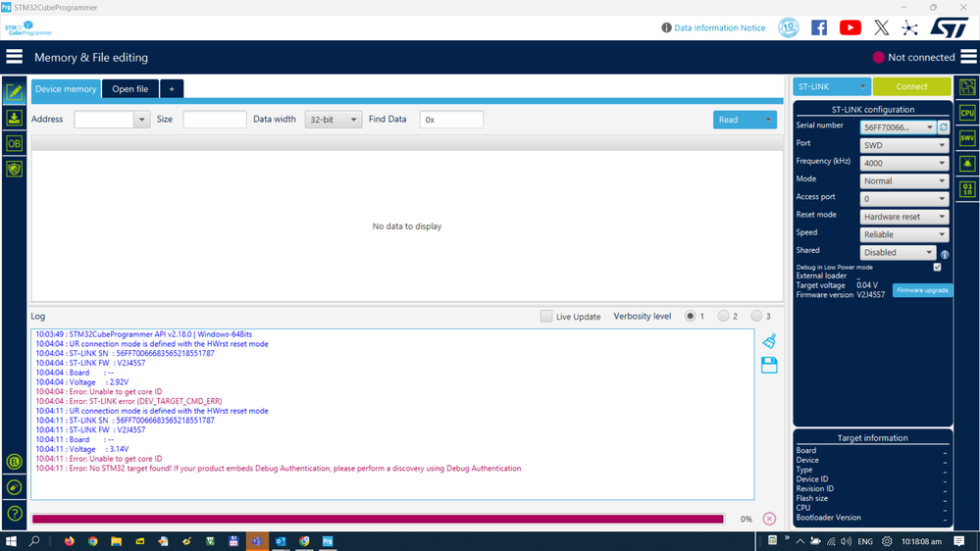
Task: Open the right hamburger menu near Not connected
Action: click(x=969, y=57)
